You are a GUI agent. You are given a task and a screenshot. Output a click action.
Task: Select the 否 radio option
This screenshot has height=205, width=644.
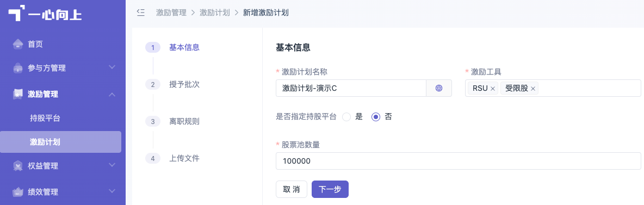tap(375, 117)
